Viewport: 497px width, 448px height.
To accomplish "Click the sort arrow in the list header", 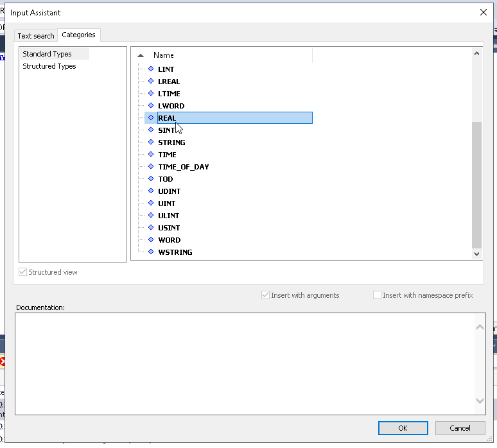I will (141, 55).
